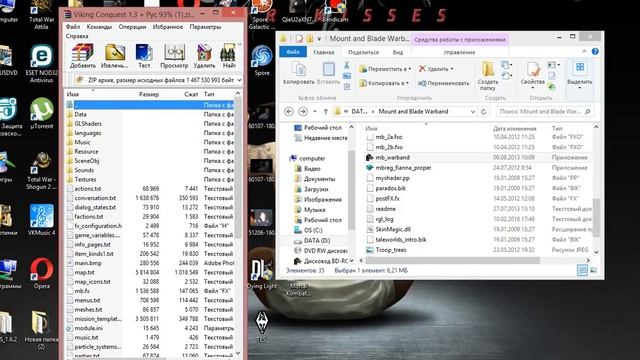Image resolution: width=640 pixels, height=360 pixels.
Task: Switch to the Вид ribbon tab
Action: point(398,52)
